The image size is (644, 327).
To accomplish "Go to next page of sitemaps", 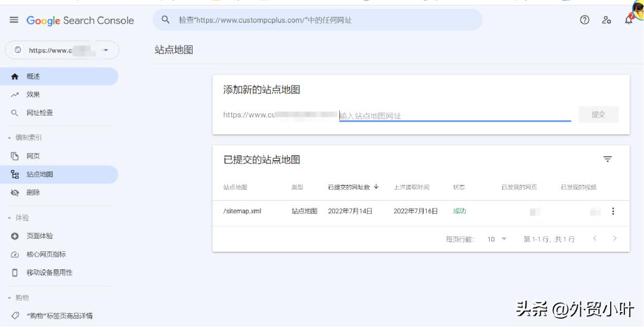I will click(x=615, y=238).
